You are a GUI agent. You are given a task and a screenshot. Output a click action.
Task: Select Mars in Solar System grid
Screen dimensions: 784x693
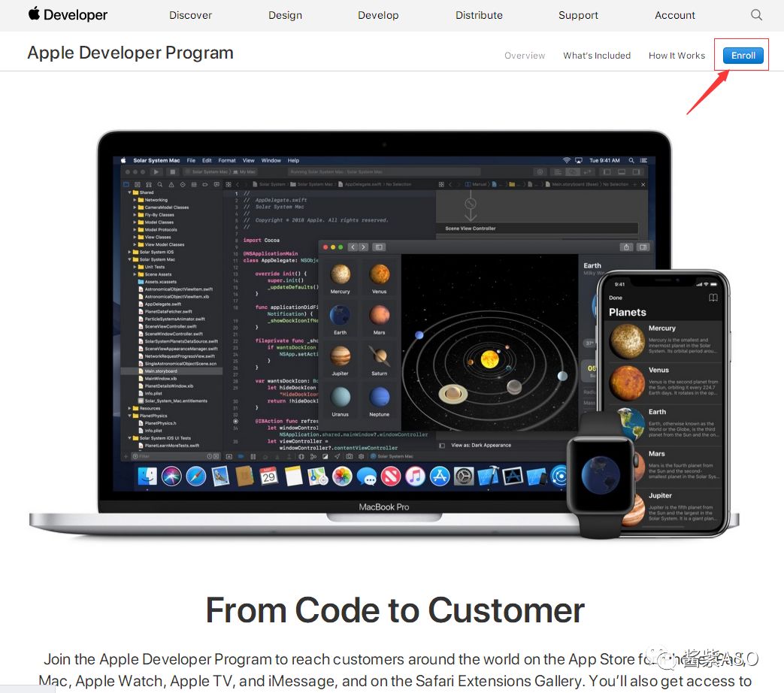[x=380, y=319]
